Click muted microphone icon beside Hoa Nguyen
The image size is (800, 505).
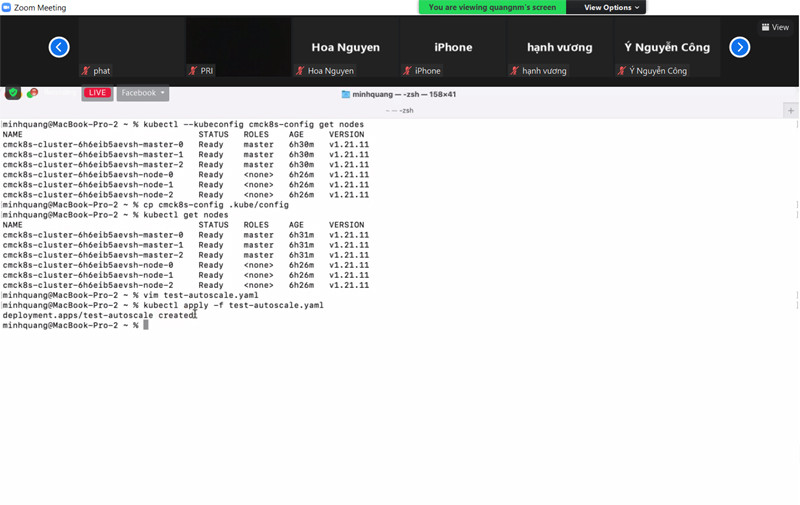click(x=300, y=71)
